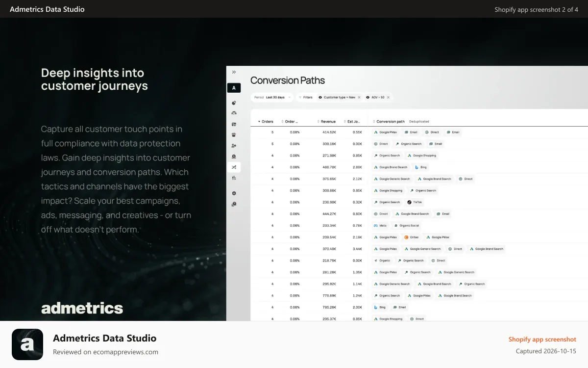This screenshot has height=368, width=588.
Task: Click the estimated value 3.44€
Action: [357, 249]
